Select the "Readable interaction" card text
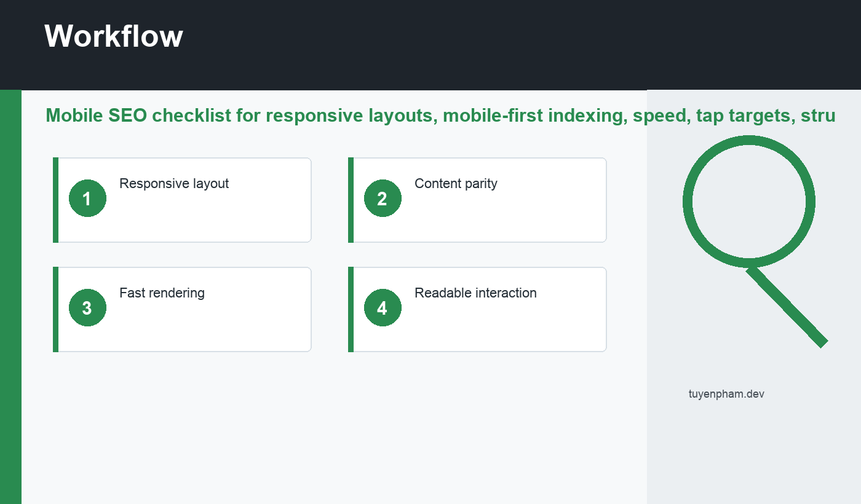 coord(475,293)
